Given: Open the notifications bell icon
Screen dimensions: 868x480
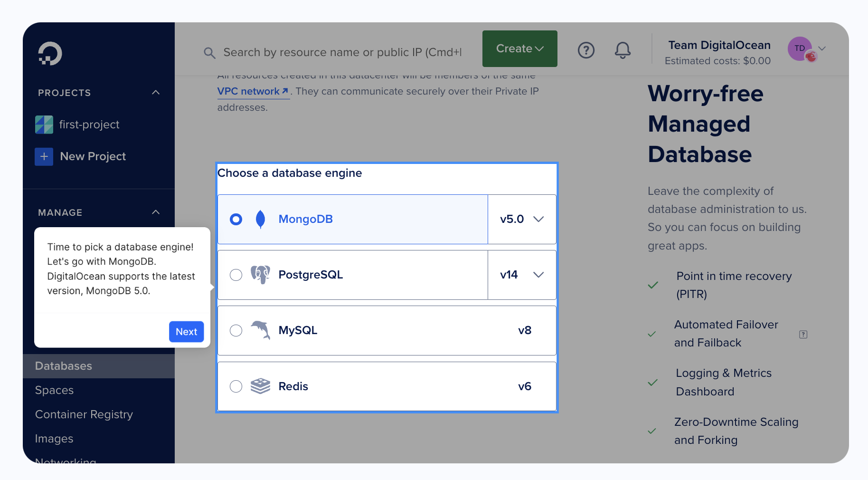Looking at the screenshot, I should click(x=623, y=50).
